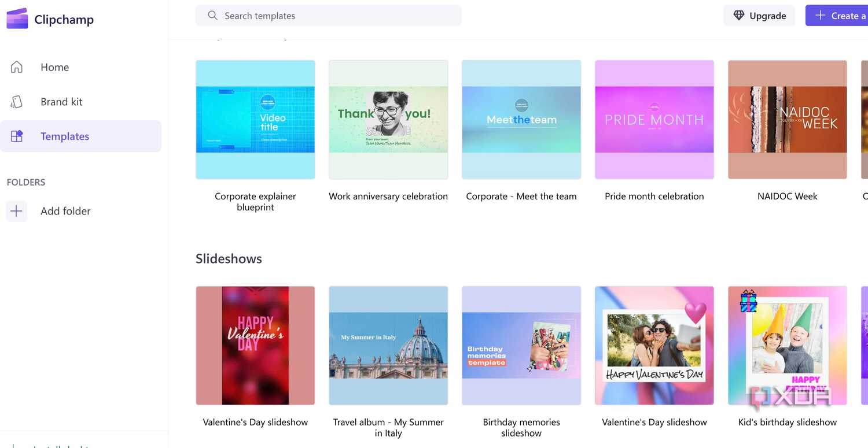This screenshot has height=448, width=868.
Task: Open Kid's birthday slideshow thumbnail
Action: tap(788, 346)
